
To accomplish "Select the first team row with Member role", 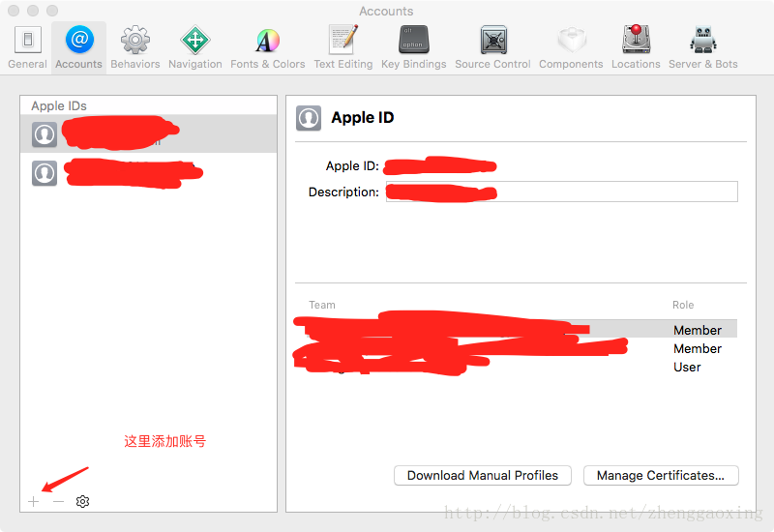I will [x=516, y=329].
